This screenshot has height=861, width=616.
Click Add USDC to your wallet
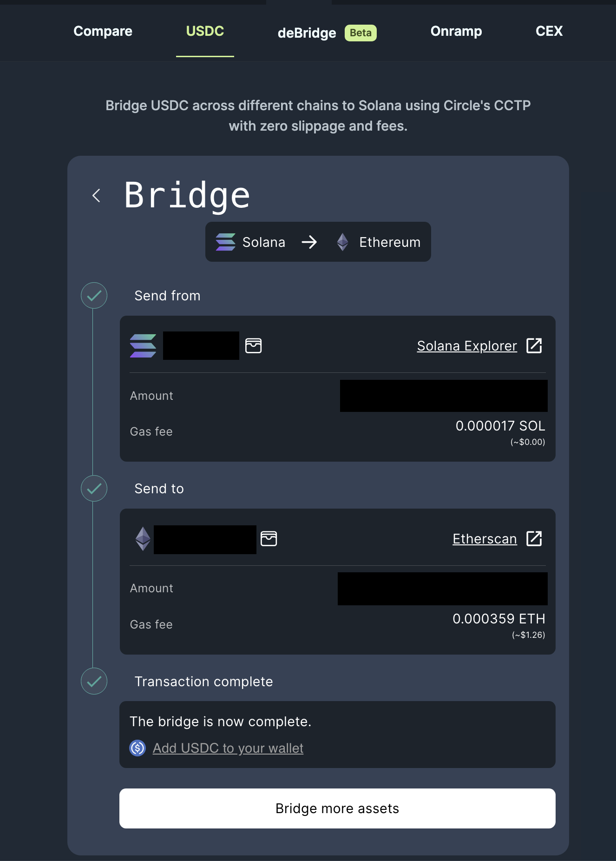coord(228,748)
